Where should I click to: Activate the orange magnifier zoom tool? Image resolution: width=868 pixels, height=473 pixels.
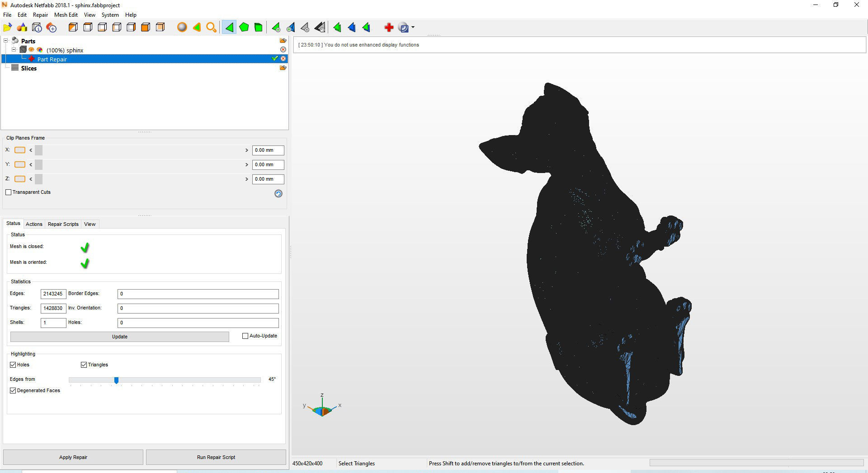click(211, 28)
